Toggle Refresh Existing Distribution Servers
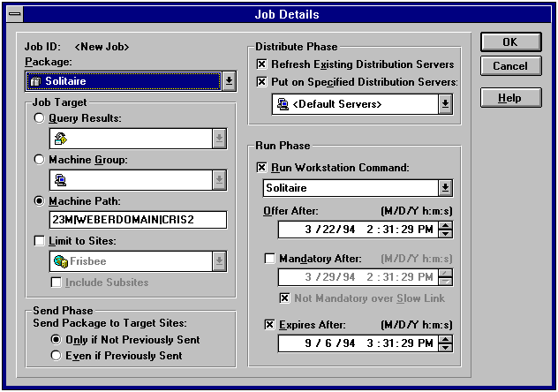 pyautogui.click(x=261, y=64)
